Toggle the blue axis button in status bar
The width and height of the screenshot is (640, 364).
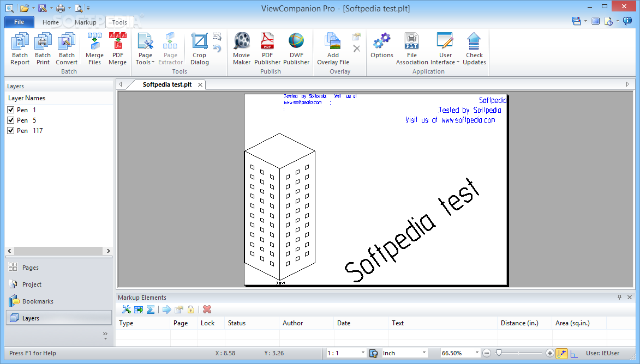pyautogui.click(x=574, y=353)
